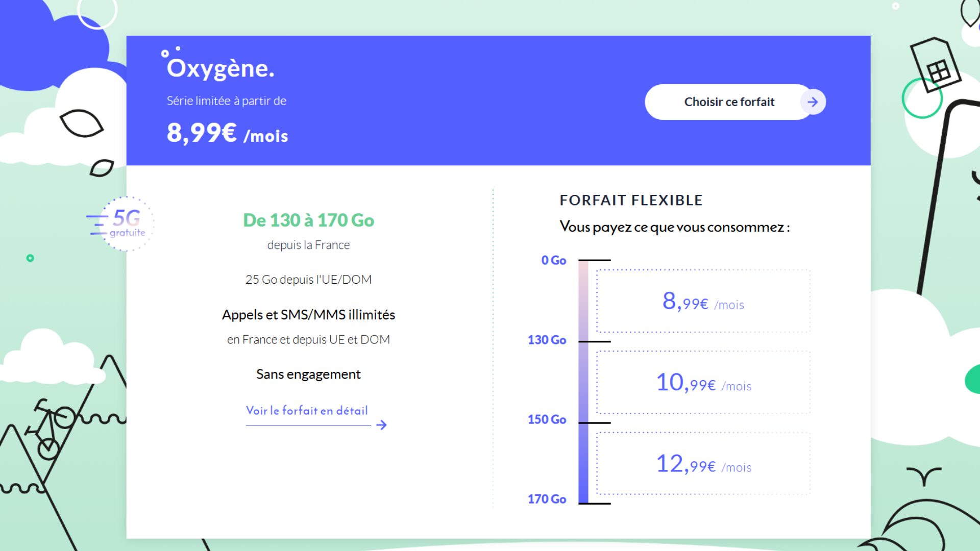Select the 10,99€ /mois price tier box
This screenshot has width=980, height=551.
point(703,383)
